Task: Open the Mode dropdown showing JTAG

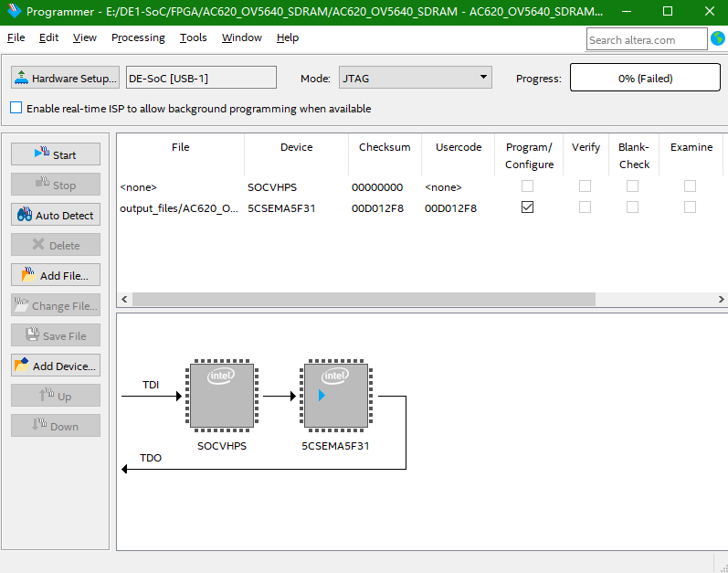Action: (x=415, y=78)
